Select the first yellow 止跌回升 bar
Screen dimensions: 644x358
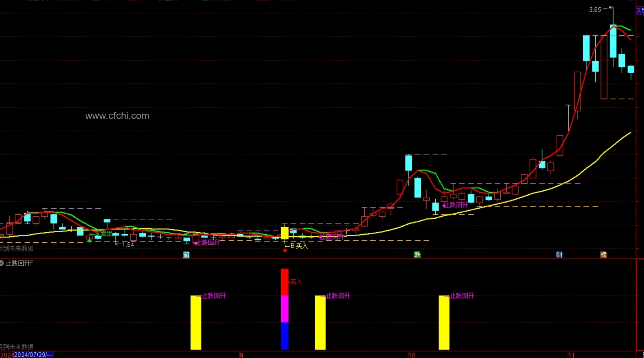196,322
